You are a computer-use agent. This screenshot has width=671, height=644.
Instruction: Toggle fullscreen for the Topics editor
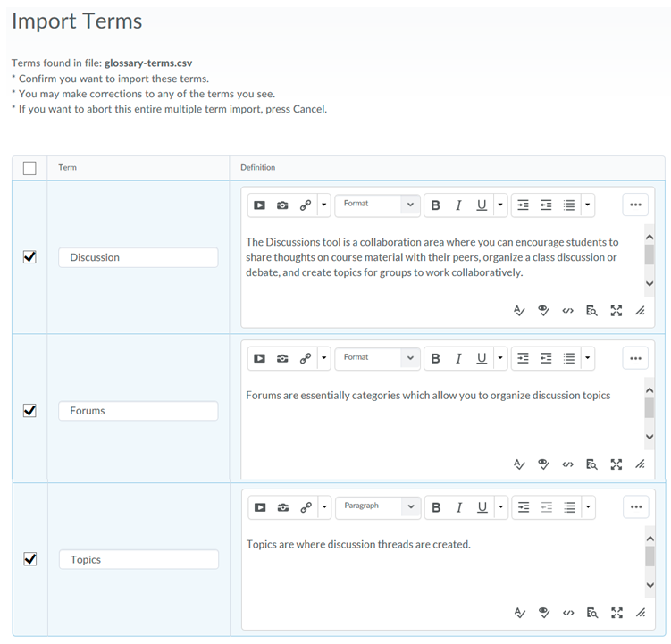616,613
